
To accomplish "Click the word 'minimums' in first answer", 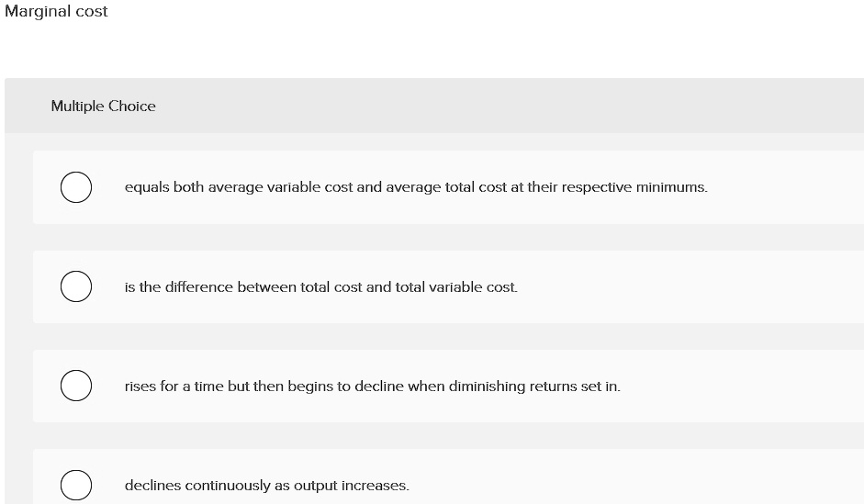I will point(672,187).
